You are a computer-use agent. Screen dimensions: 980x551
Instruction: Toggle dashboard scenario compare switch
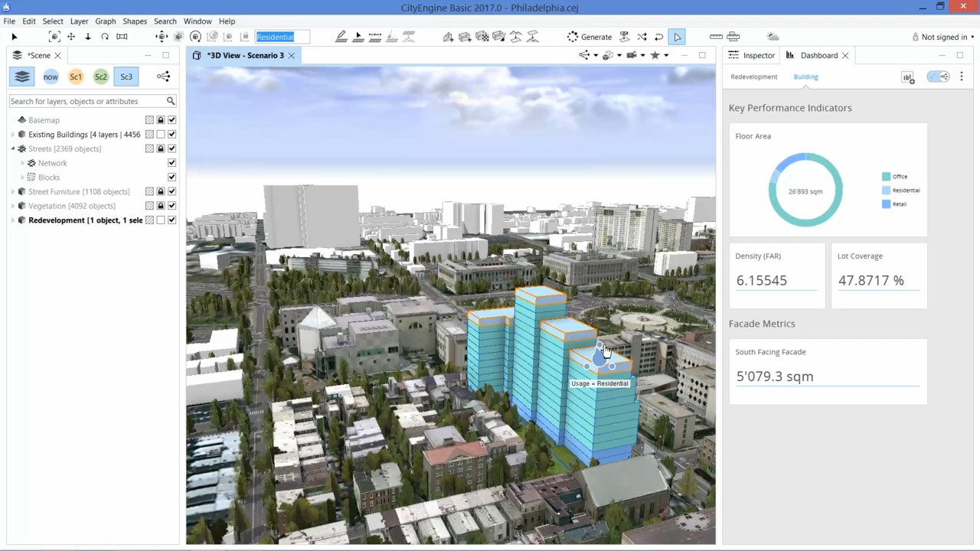[938, 77]
